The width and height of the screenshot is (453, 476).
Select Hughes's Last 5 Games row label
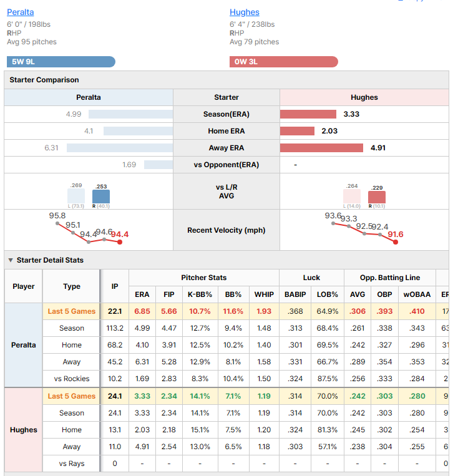coord(72,396)
